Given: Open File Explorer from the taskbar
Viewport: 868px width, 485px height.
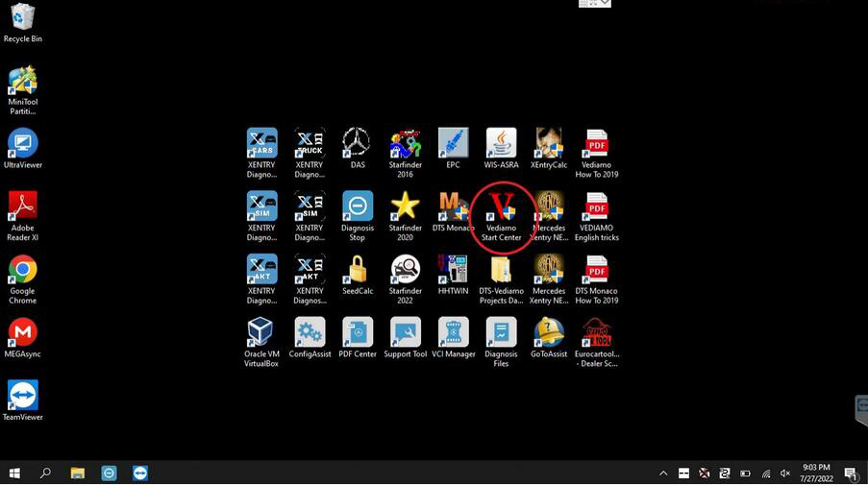Looking at the screenshot, I should coord(78,473).
